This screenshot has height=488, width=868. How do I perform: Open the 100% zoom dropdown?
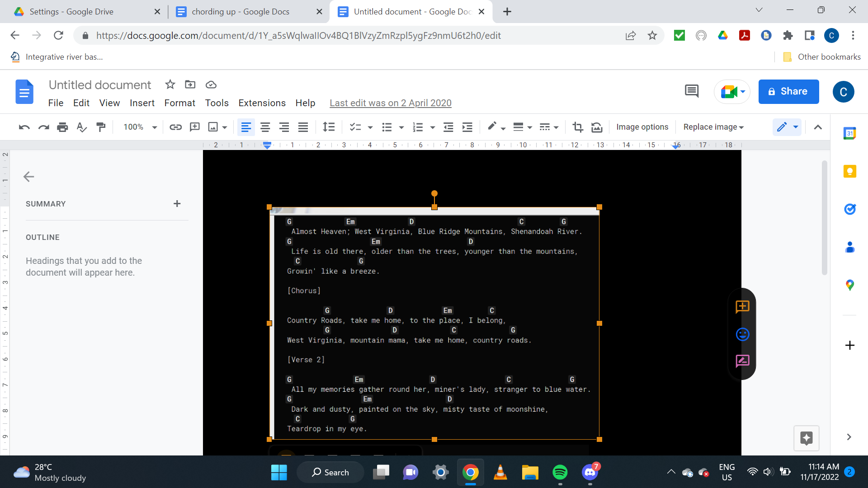click(140, 127)
